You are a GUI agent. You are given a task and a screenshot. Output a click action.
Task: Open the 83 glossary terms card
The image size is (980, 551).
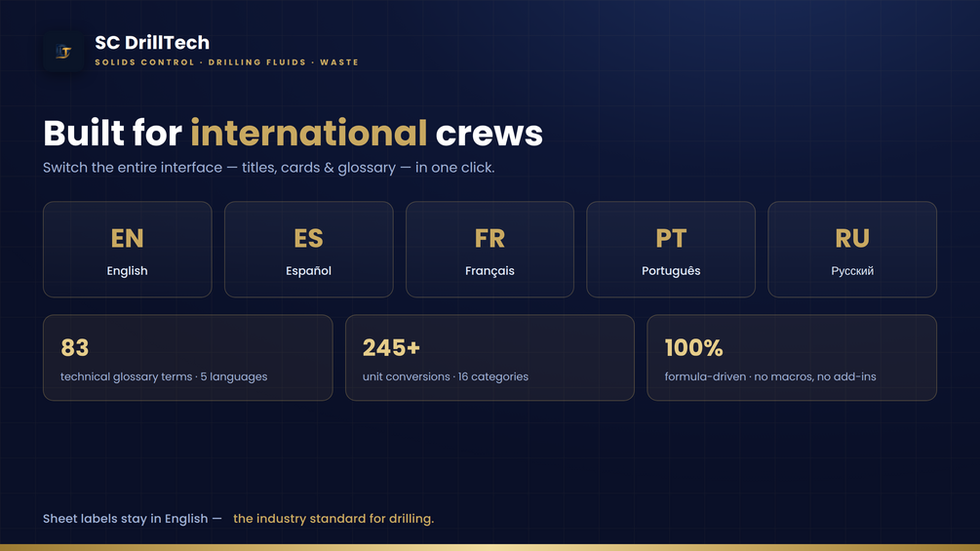click(x=187, y=357)
